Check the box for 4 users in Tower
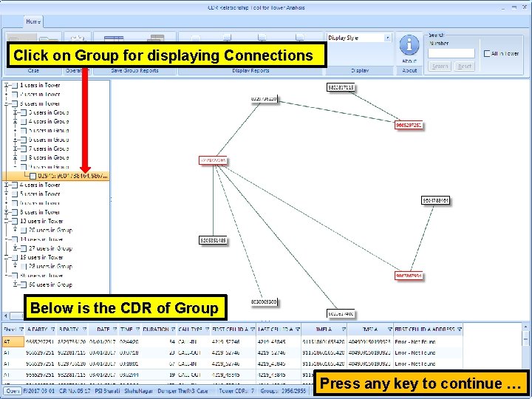Screen dimensions: 532x399 tap(15, 185)
